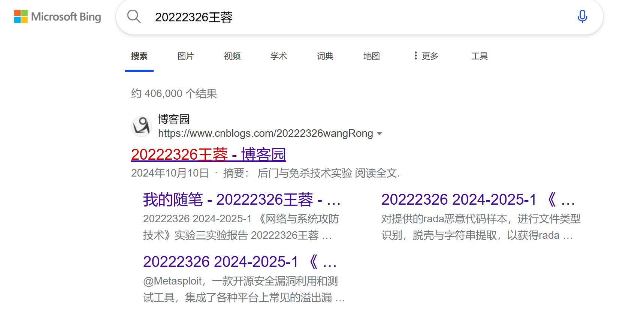
Task: Switch to the 视频 tab
Action: (x=232, y=56)
